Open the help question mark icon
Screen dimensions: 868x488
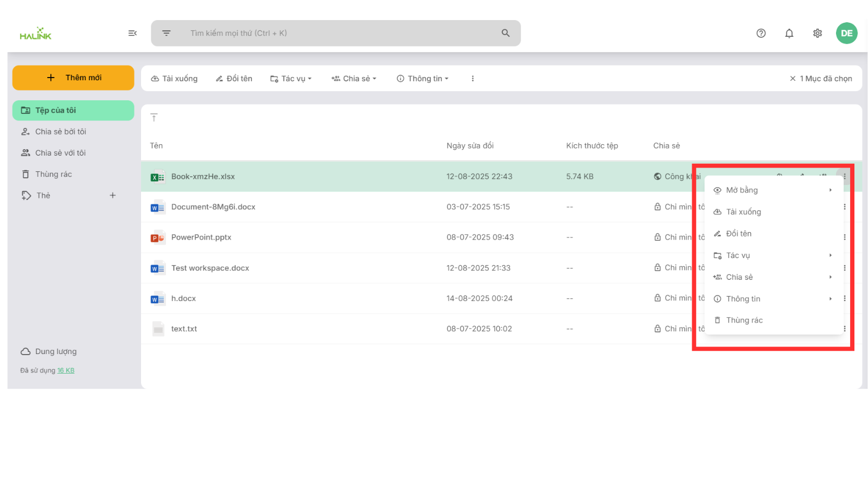tap(761, 33)
